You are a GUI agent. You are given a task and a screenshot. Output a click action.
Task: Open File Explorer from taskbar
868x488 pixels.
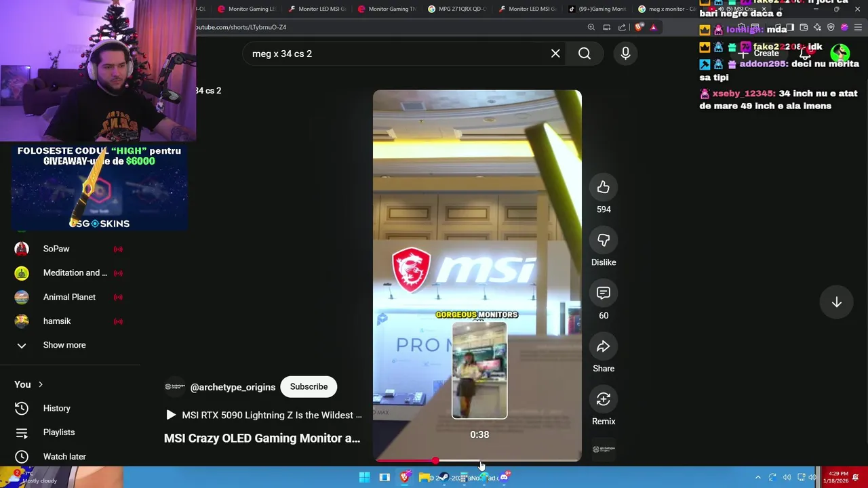(425, 477)
